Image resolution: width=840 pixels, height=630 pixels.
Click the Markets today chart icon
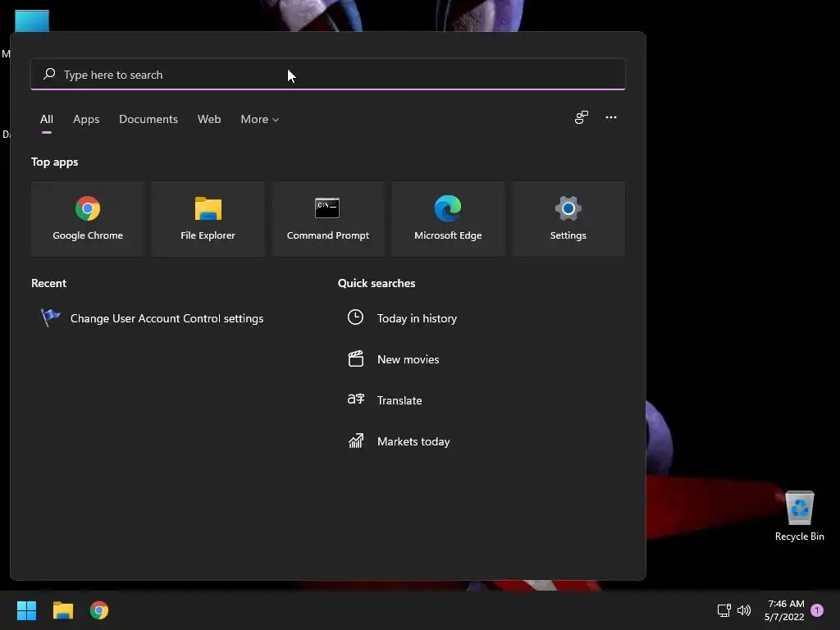click(x=356, y=441)
